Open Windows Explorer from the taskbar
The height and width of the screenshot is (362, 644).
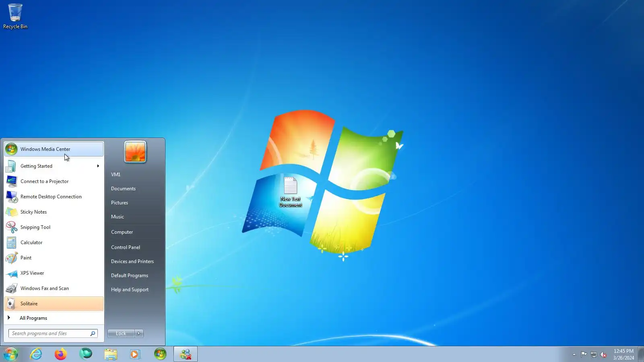click(111, 354)
